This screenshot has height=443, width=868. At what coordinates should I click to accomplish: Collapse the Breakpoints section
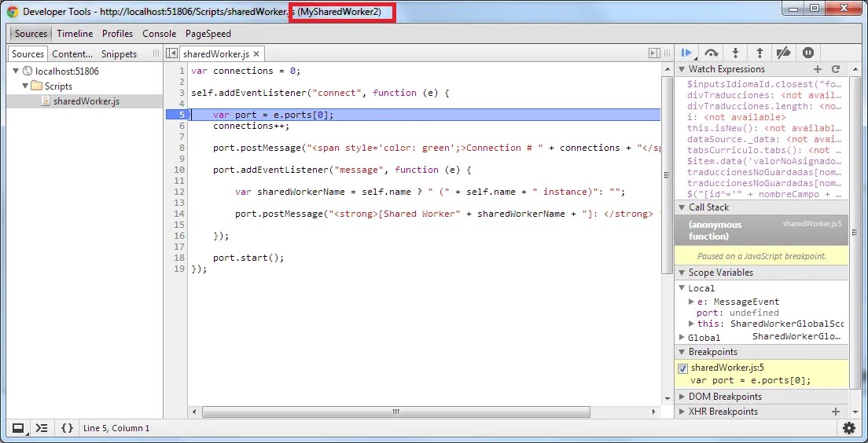[x=682, y=352]
